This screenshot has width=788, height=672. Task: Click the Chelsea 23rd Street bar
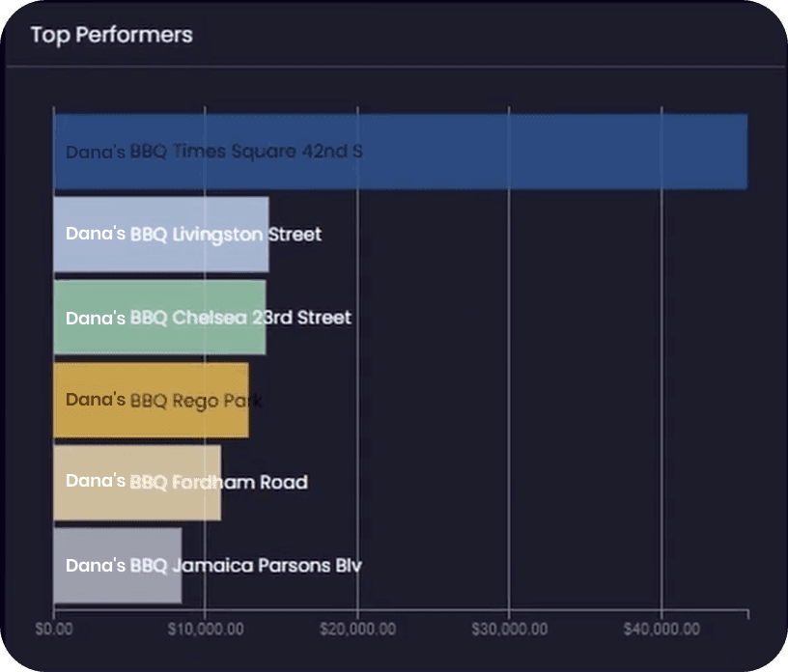click(159, 317)
